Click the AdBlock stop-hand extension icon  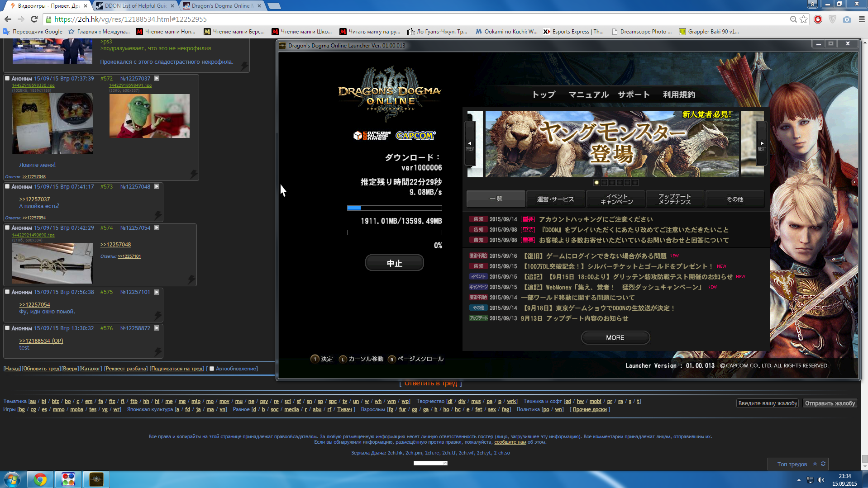pos(818,19)
